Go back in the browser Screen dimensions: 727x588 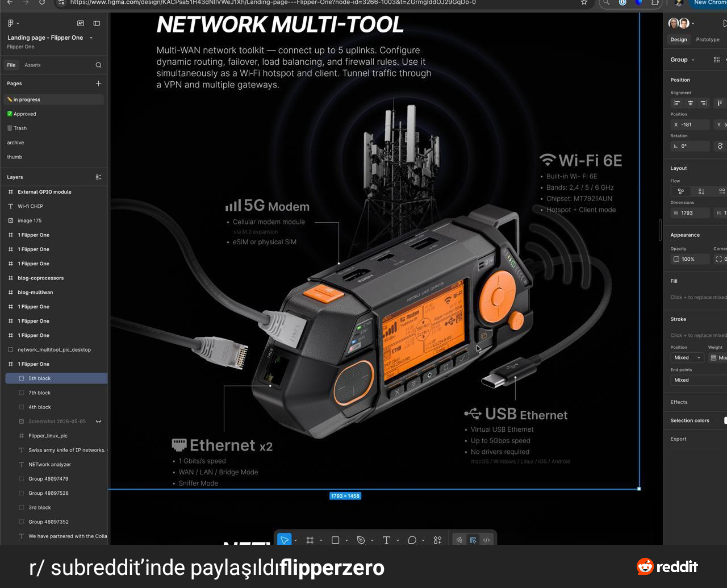click(10, 2)
